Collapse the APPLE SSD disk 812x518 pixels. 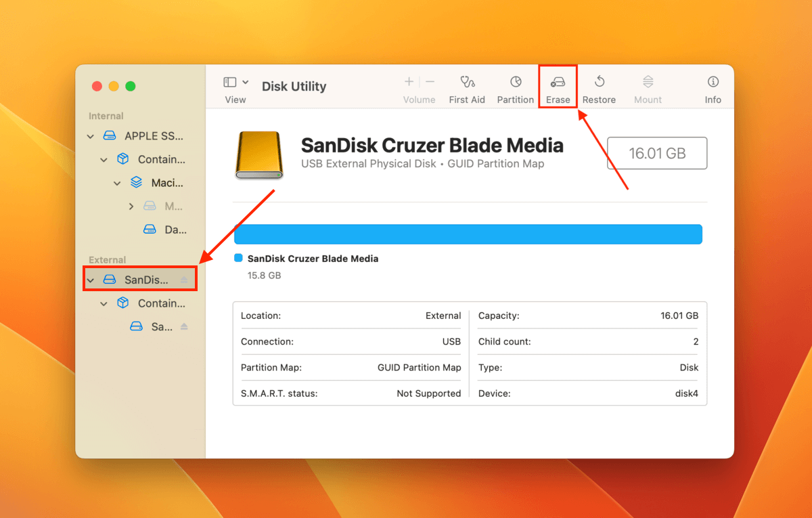(x=91, y=136)
